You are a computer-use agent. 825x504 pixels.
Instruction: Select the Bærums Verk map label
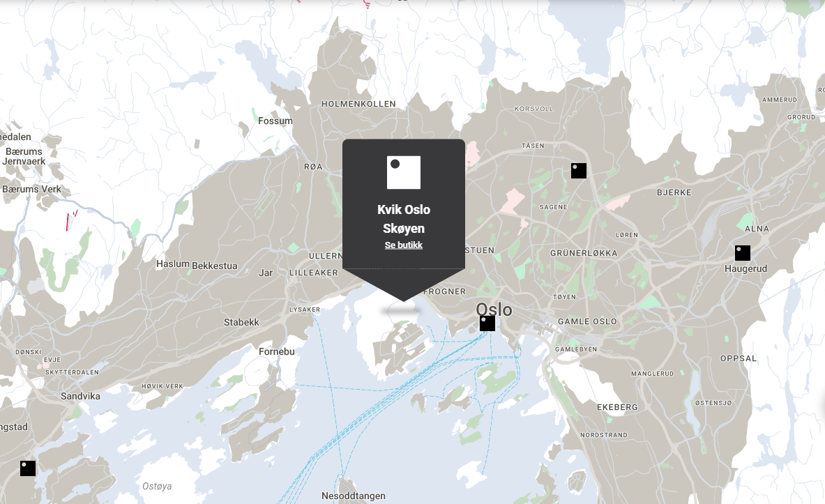32,189
